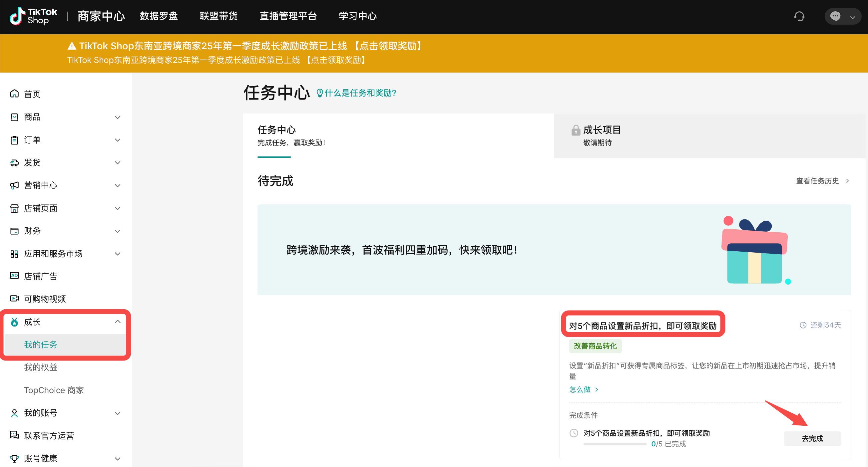
Task: Click the lock icon on 成长项目
Action: coord(576,130)
